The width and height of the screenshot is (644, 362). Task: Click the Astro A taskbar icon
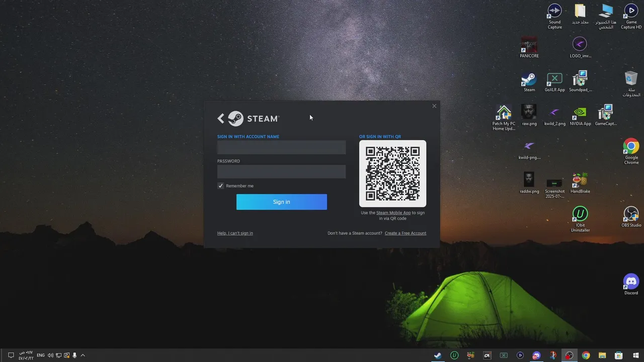tap(487, 355)
